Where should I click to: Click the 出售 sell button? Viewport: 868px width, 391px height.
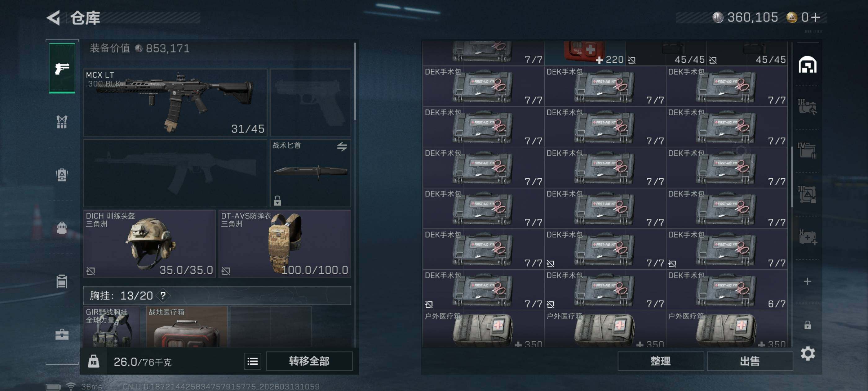[750, 361]
